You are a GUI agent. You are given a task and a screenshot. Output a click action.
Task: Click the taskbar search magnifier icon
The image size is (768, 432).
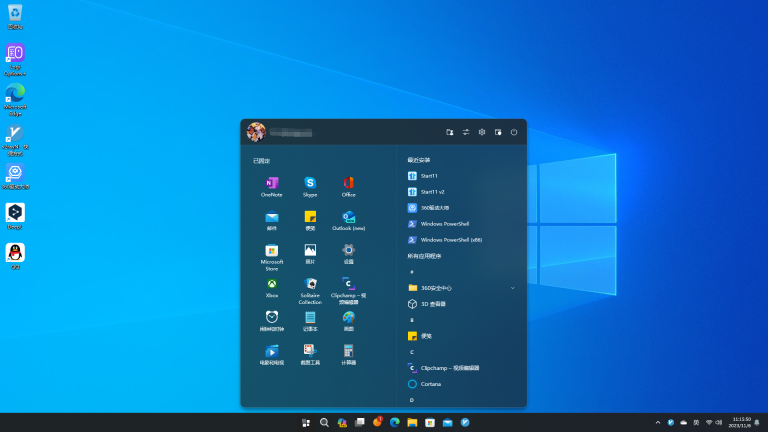click(324, 423)
